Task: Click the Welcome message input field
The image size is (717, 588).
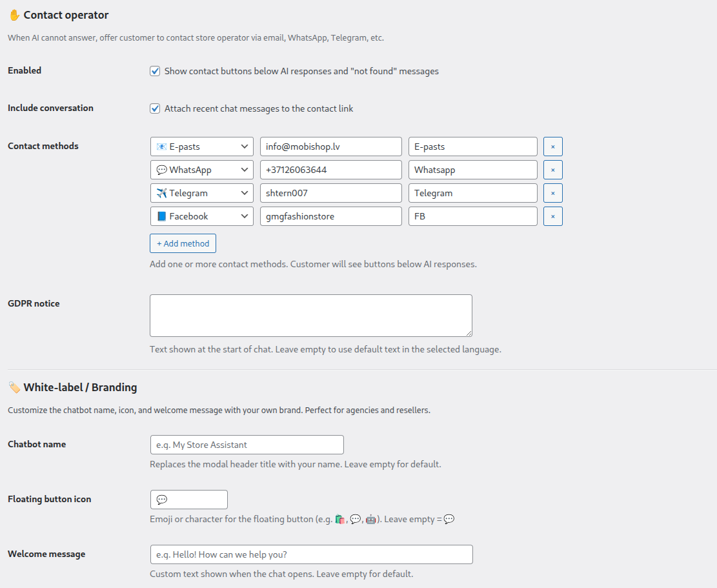Action: [x=312, y=554]
